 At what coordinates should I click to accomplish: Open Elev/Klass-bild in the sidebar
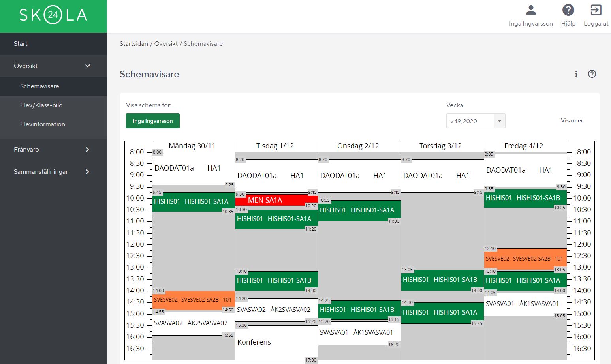41,105
